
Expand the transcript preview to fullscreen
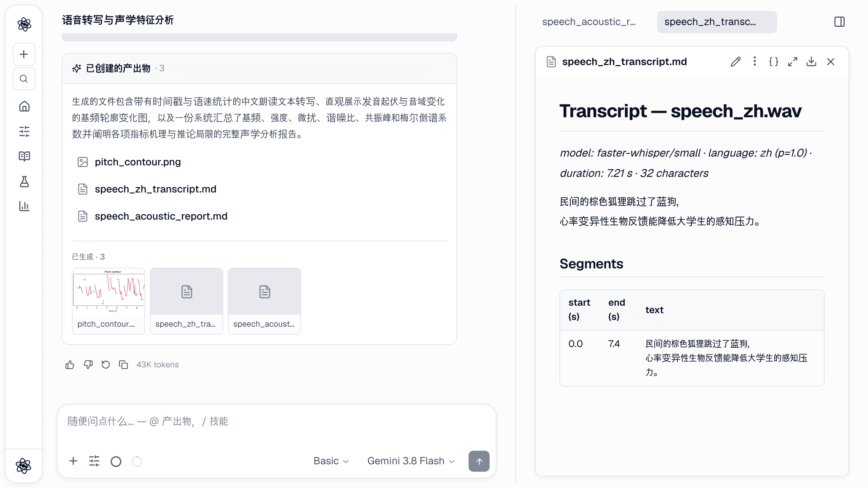[x=792, y=62]
